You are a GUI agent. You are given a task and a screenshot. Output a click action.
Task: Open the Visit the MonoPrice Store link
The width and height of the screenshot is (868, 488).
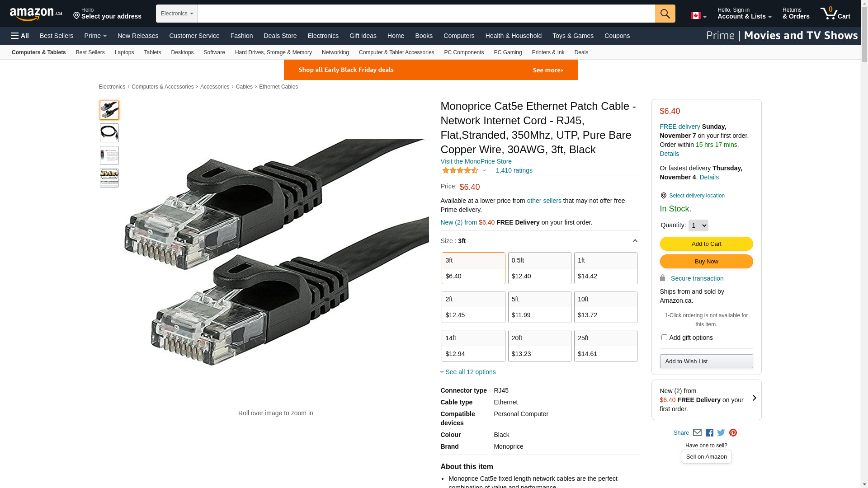(x=476, y=161)
